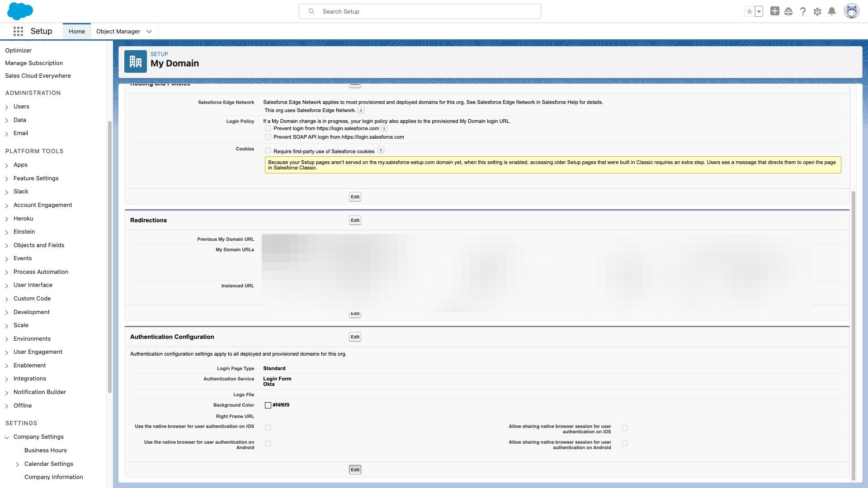Check Prevent login from login.salesforce.com
The height and width of the screenshot is (488, 868).
[x=268, y=128]
